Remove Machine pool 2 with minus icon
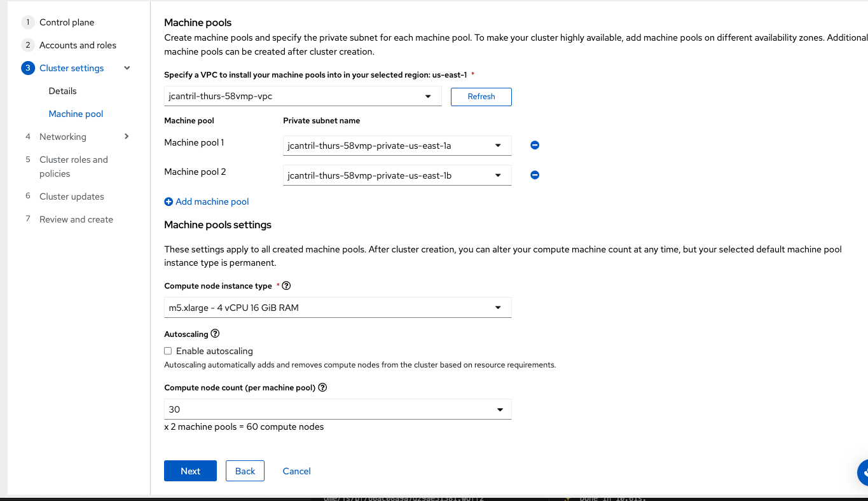The height and width of the screenshot is (501, 868). [x=535, y=175]
